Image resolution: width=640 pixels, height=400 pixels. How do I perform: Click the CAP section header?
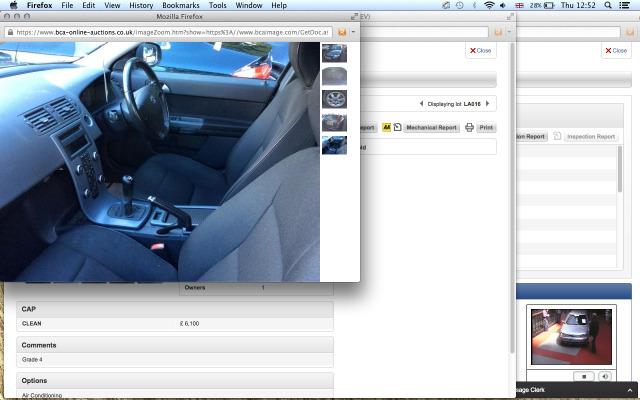pos(175,309)
